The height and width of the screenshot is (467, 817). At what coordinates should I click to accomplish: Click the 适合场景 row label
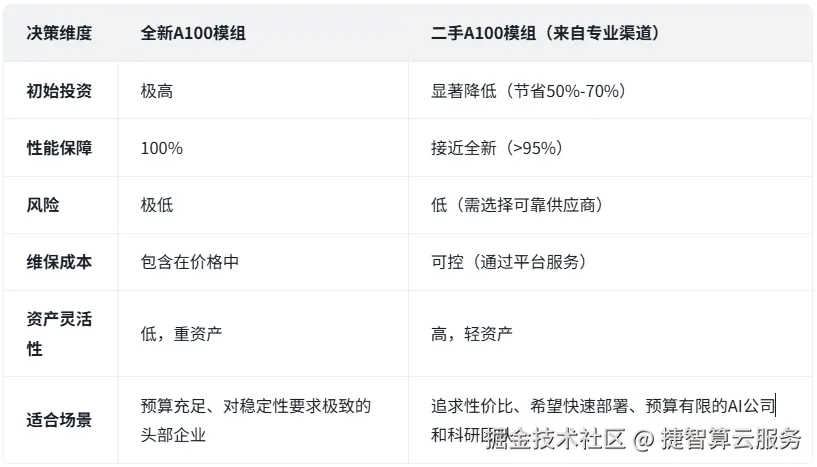tap(59, 420)
